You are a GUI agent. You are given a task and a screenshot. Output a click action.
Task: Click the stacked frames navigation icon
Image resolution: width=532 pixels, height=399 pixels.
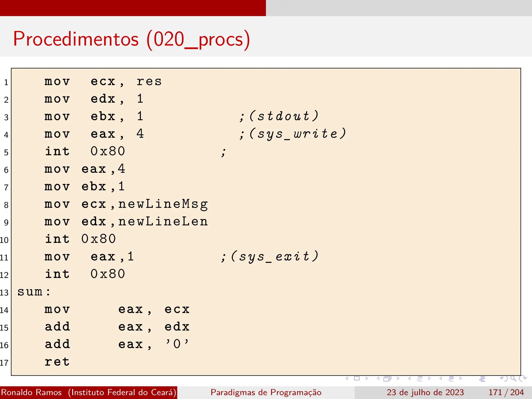pyautogui.click(x=387, y=378)
